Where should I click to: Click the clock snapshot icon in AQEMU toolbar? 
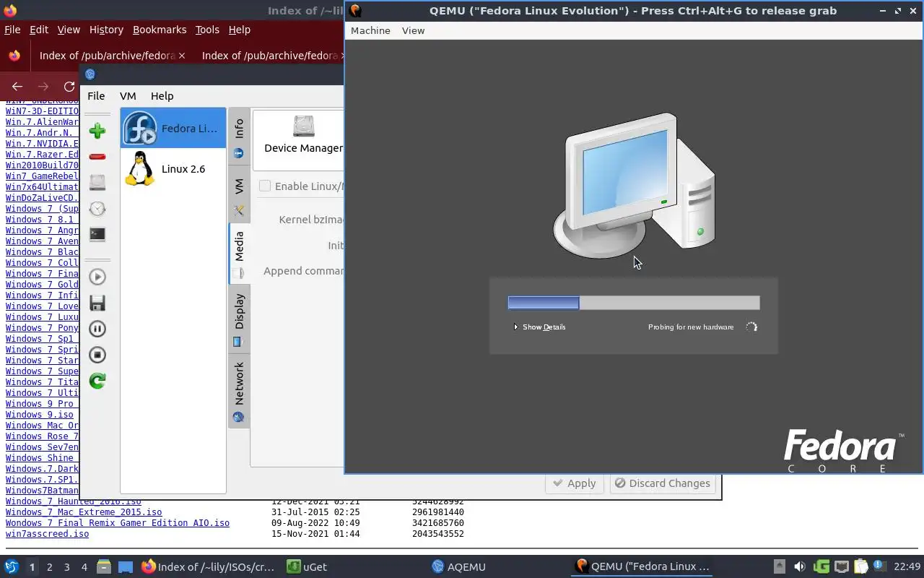(x=97, y=209)
